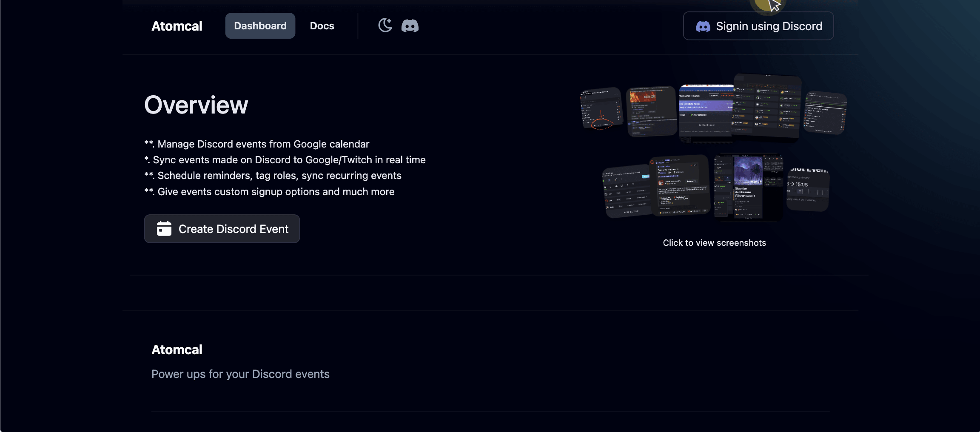This screenshot has height=432, width=980.
Task: Click the calendar icon on Create Discord Event
Action: pos(164,229)
